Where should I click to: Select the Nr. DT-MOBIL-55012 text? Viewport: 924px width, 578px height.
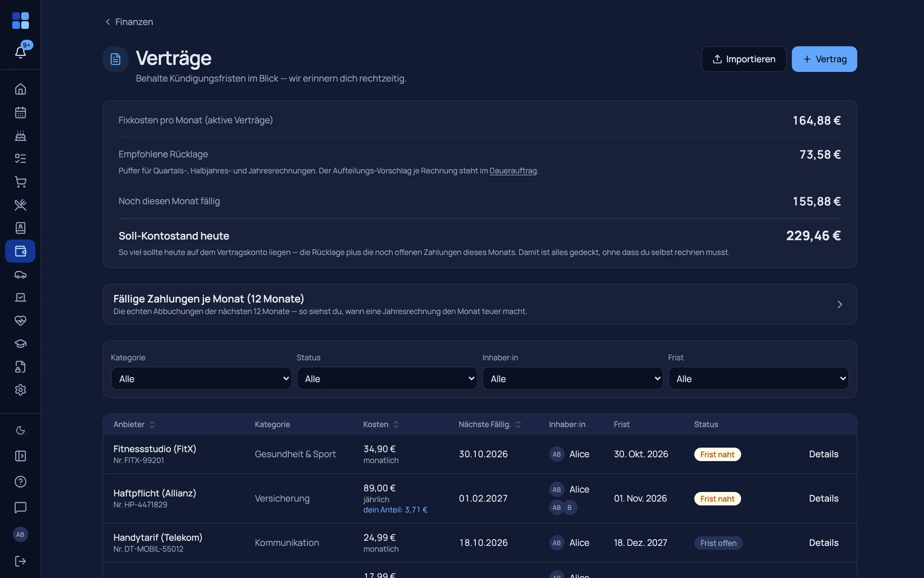[x=148, y=549]
